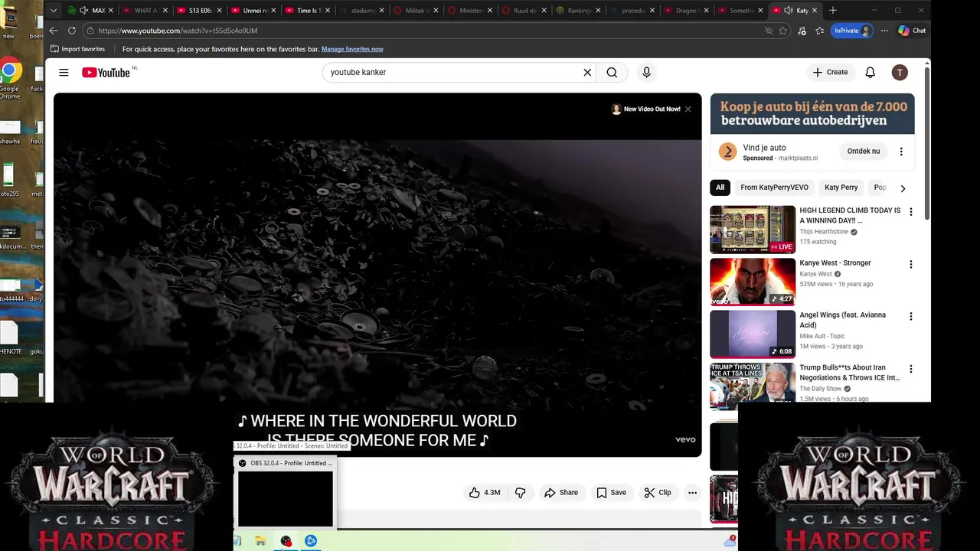Open the Angel Wings video thumbnail
The image size is (980, 551).
coord(753,334)
